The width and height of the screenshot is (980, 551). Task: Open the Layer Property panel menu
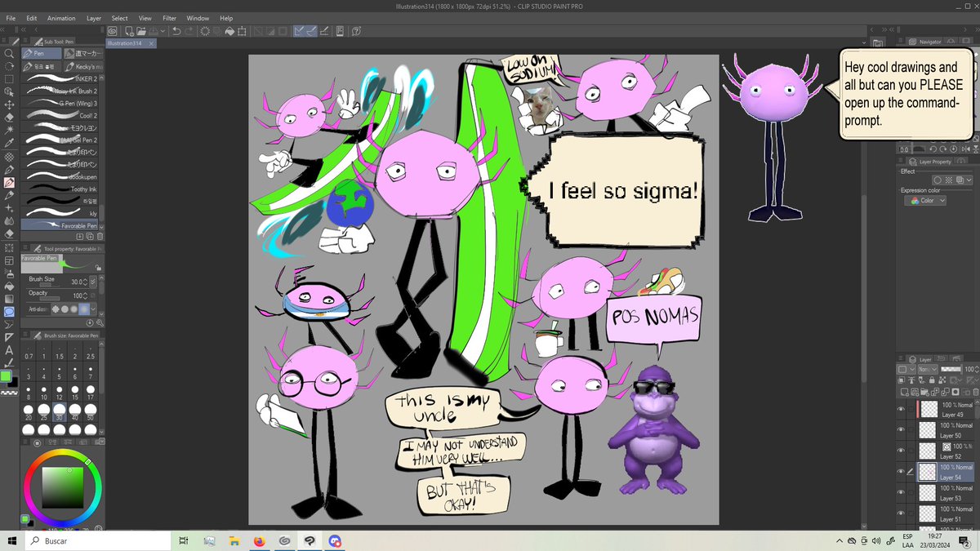click(x=901, y=162)
